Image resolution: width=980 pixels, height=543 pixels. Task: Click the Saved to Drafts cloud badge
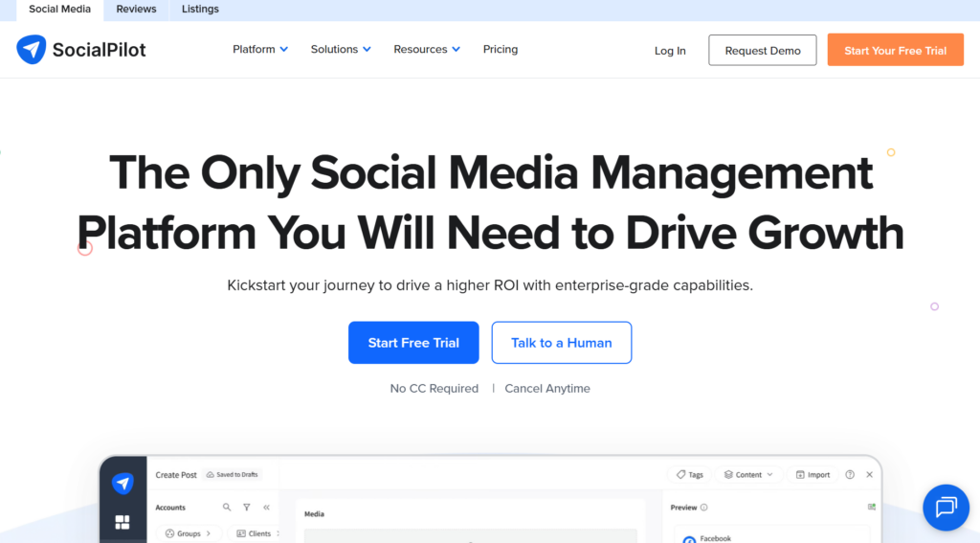click(233, 475)
